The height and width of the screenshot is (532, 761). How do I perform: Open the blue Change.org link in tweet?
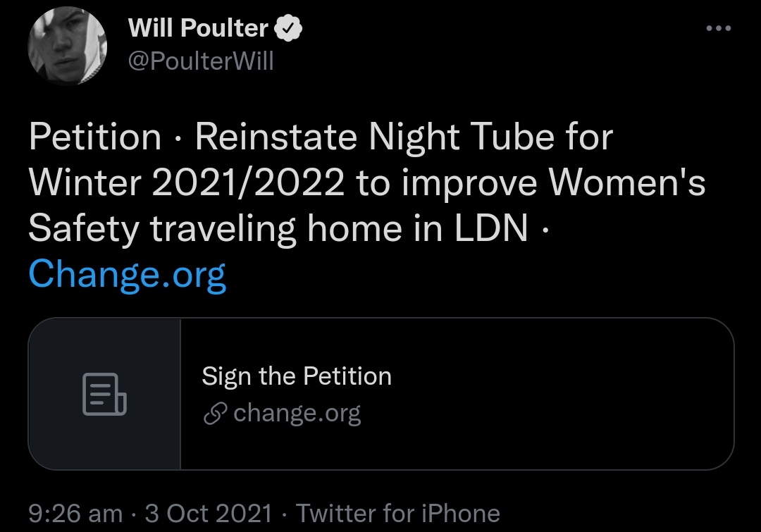point(128,274)
